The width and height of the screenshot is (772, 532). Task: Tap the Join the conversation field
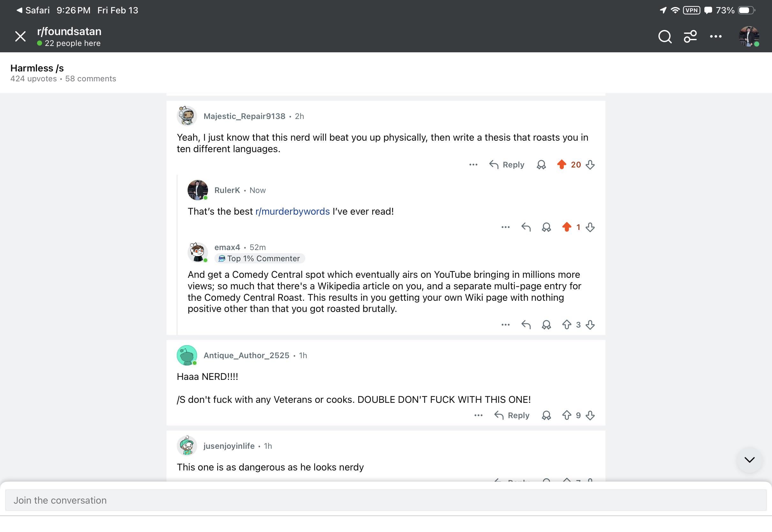coord(386,500)
